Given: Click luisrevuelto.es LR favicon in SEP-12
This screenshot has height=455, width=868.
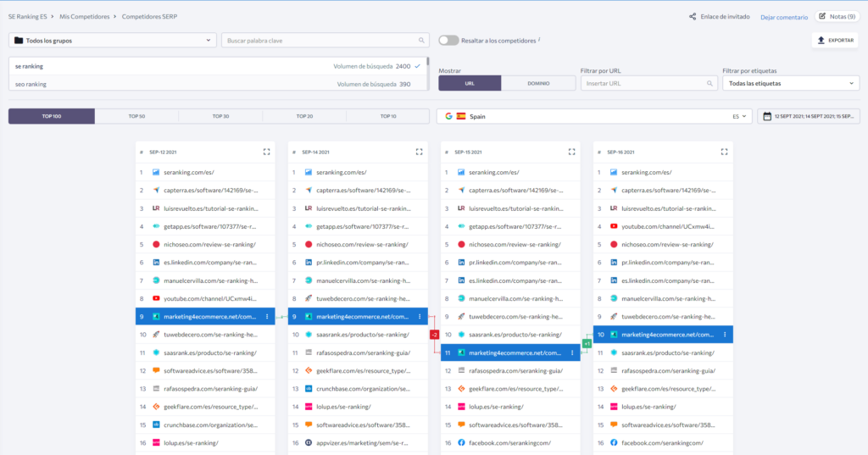Looking at the screenshot, I should pyautogui.click(x=156, y=208).
